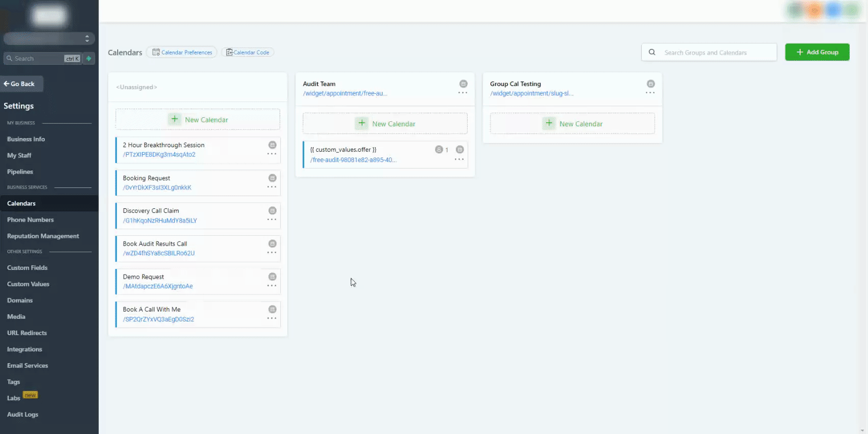The image size is (868, 434).
Task: Open Custom Fields settings
Action: coord(27,267)
